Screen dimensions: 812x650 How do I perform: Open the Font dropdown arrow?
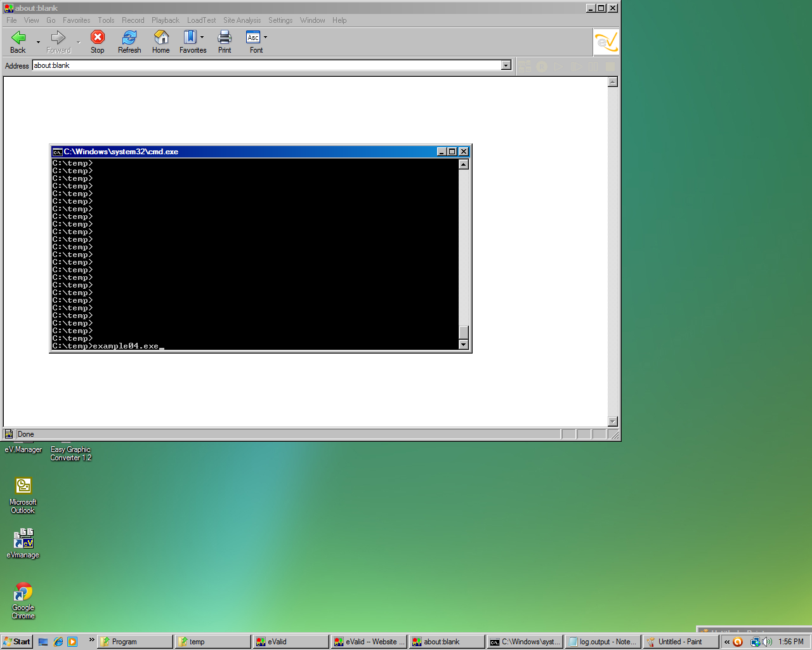pos(265,37)
